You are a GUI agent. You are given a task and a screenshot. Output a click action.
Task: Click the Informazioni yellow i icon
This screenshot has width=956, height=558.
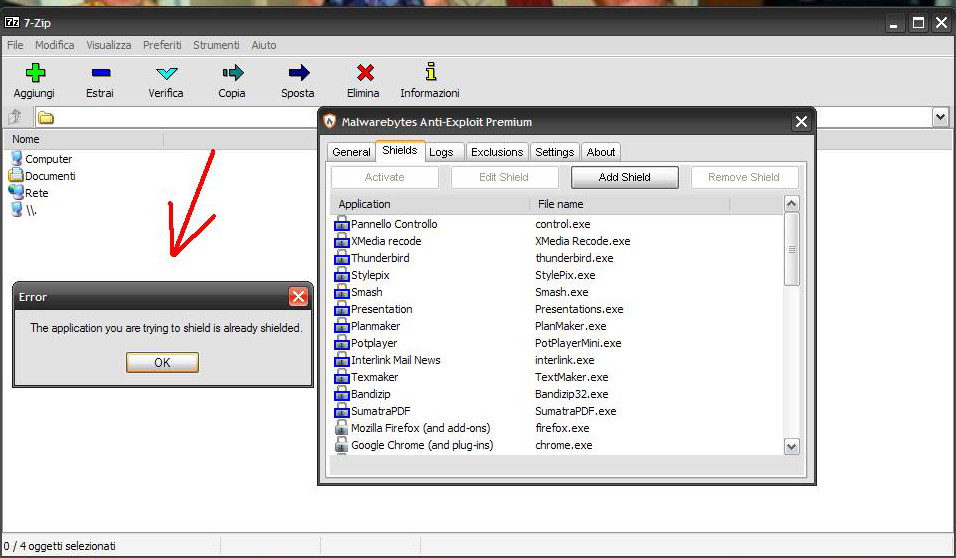(431, 72)
